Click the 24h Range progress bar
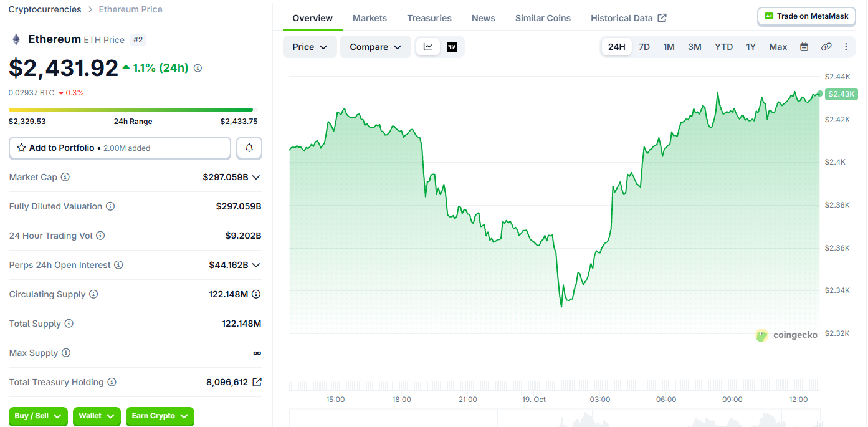Screen dimensions: 868x427 click(131, 110)
